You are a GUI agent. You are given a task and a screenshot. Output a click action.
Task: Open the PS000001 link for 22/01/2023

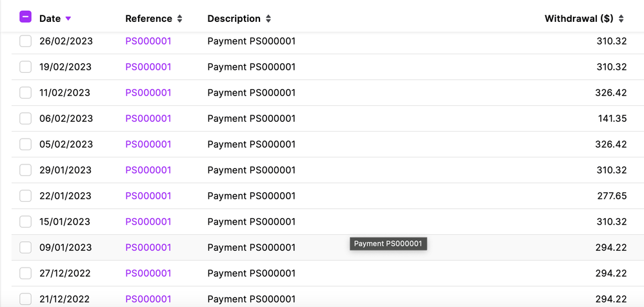pos(148,196)
